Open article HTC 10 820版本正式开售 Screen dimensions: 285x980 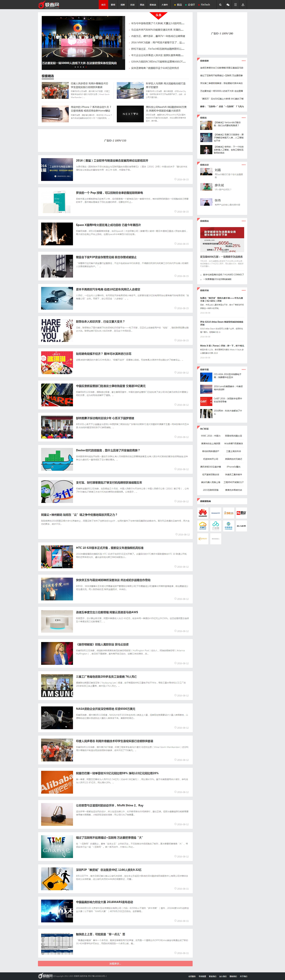(x=109, y=548)
